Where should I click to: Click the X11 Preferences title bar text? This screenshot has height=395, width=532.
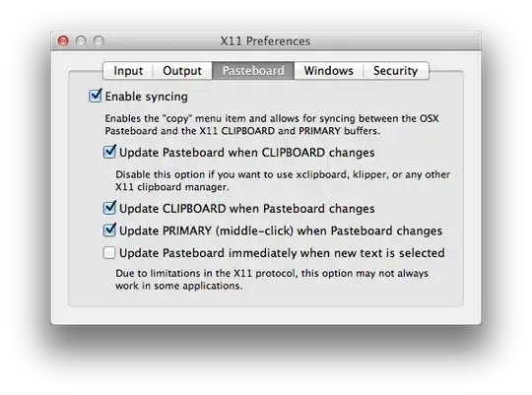point(265,41)
